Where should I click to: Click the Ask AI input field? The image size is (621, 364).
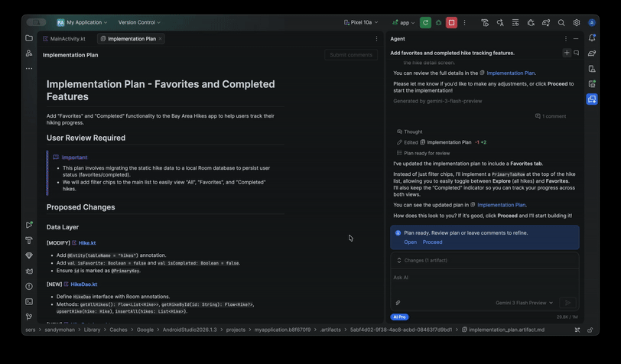pyautogui.click(x=485, y=282)
